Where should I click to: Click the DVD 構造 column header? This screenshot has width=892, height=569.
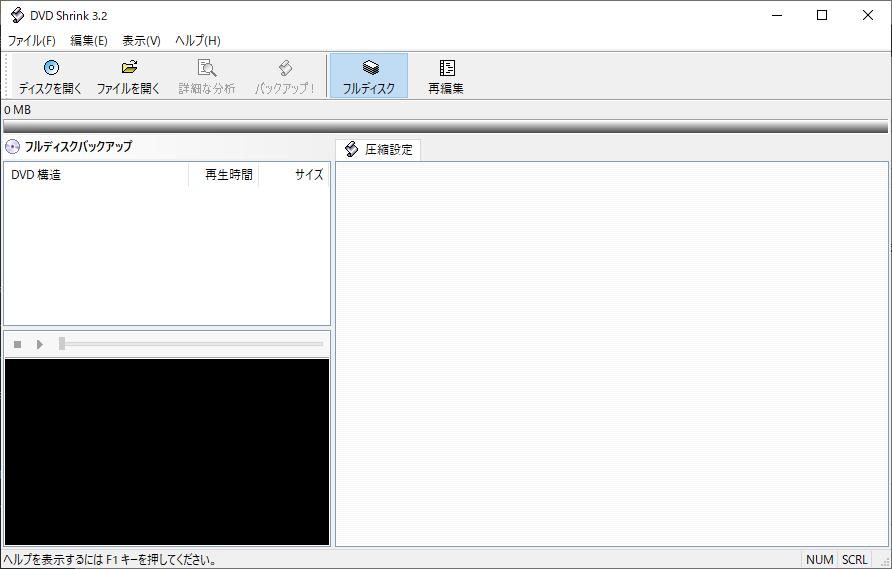(96, 175)
